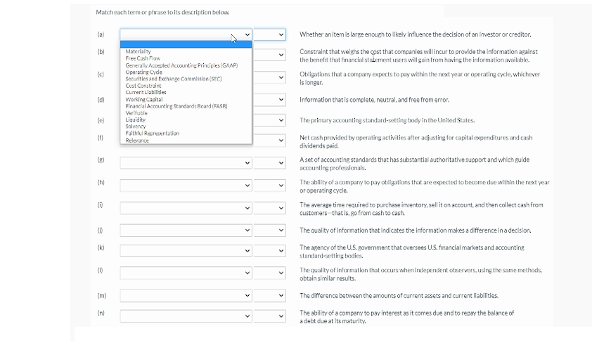Pick Current Liabilities from the options
Viewport: 592px width, 364px height.
(186, 93)
